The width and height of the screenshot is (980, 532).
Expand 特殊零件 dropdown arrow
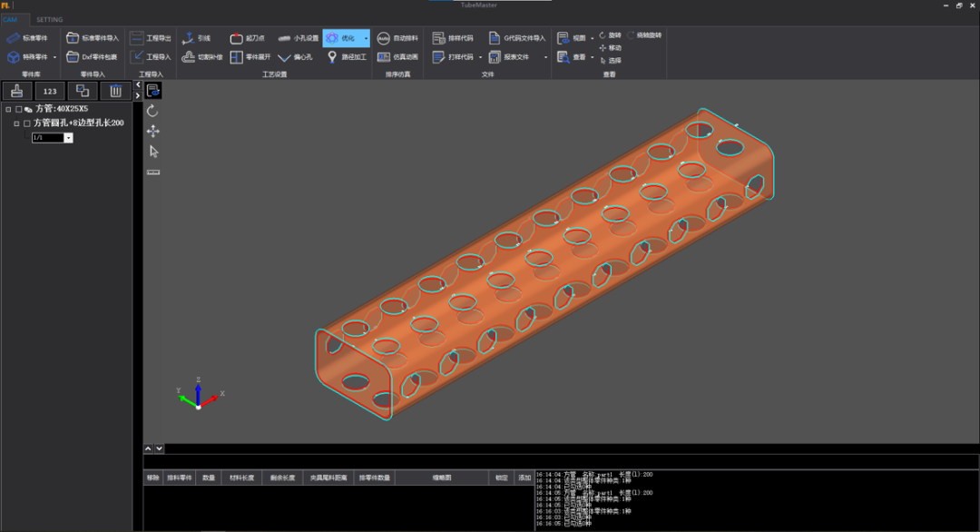(54, 57)
